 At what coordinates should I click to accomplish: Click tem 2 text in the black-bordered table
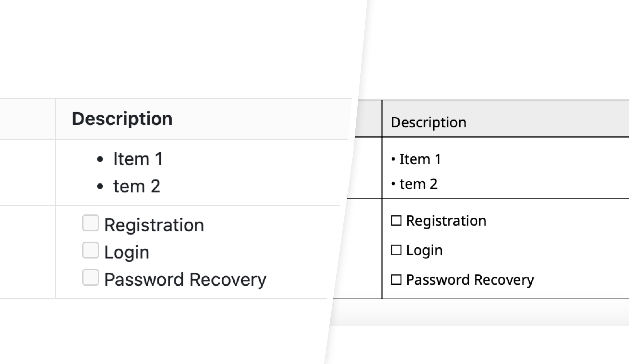[x=418, y=184]
